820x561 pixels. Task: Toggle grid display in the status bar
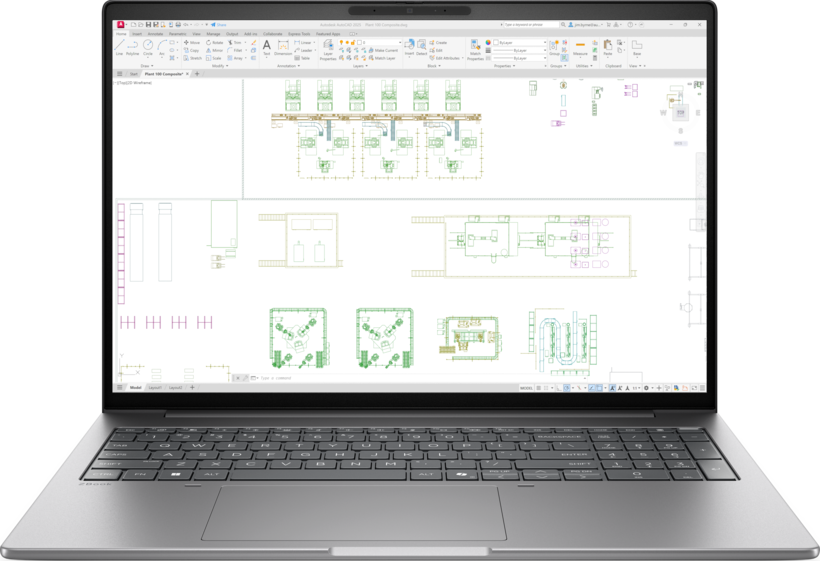[x=539, y=388]
